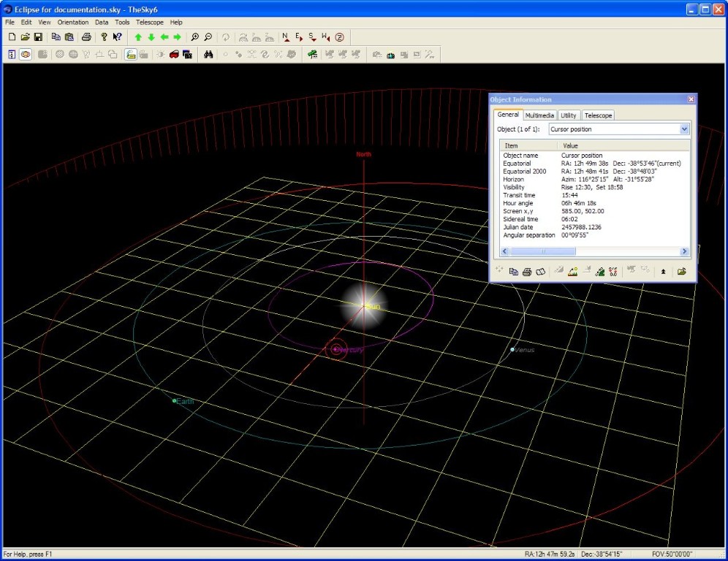
Task: Toggle the 3D solar system view icon
Action: (x=25, y=54)
